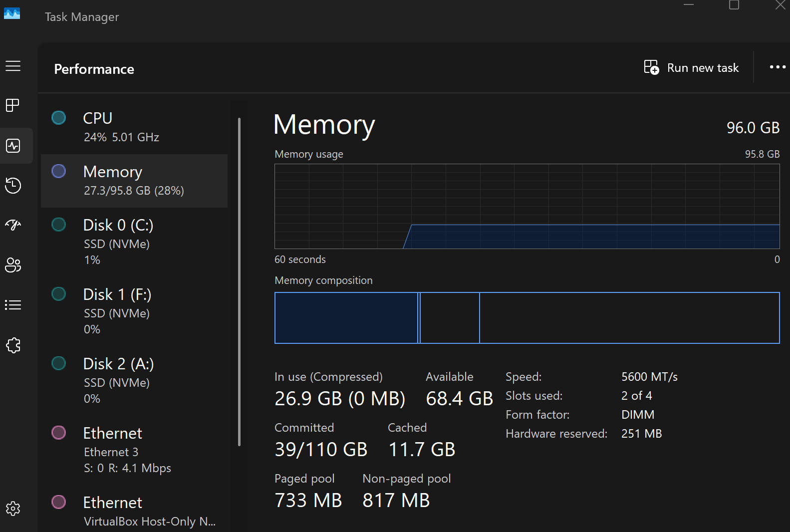Image resolution: width=790 pixels, height=532 pixels.
Task: Click the Committed value 39/110 GB
Action: pos(321,450)
